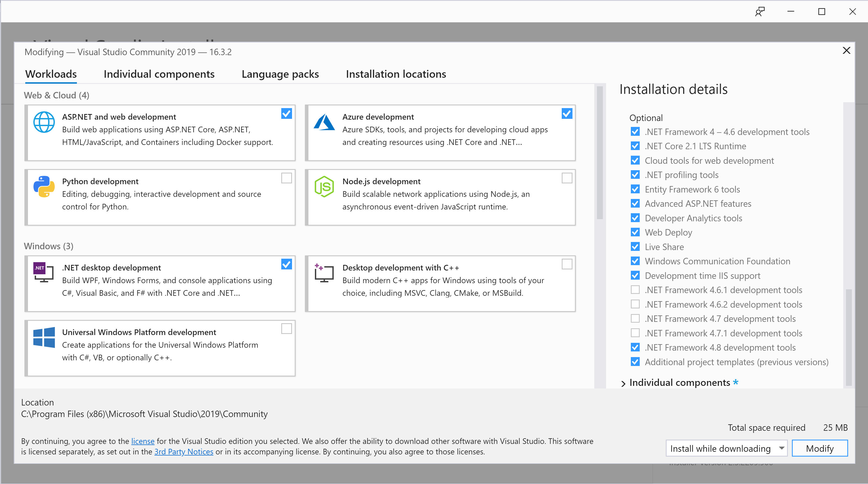Check Universal Windows Platform development workload

(x=286, y=329)
